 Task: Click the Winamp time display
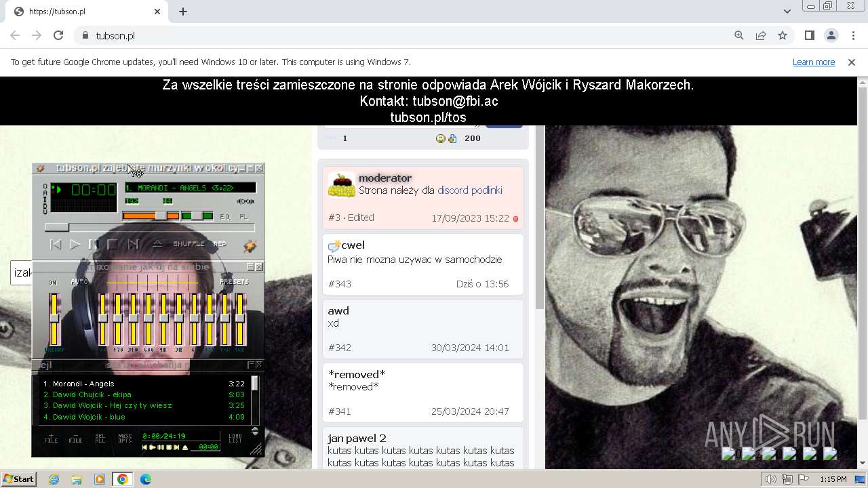pyautogui.click(x=94, y=190)
